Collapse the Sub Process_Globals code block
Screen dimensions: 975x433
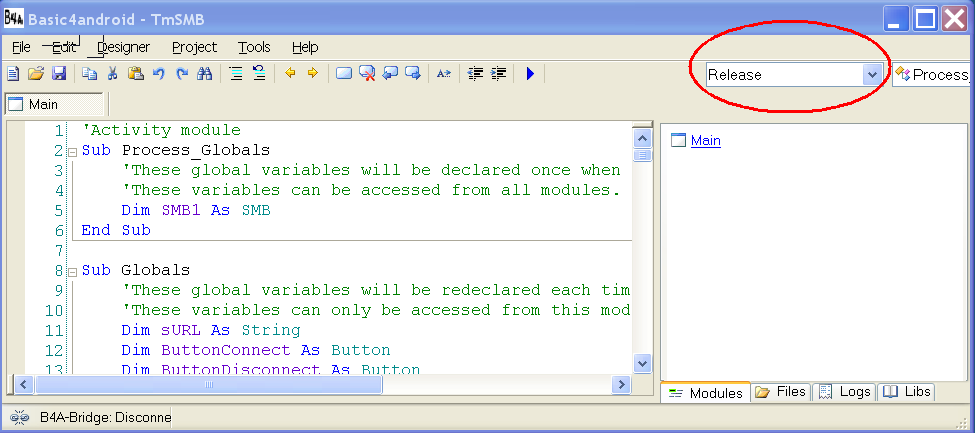coord(72,152)
